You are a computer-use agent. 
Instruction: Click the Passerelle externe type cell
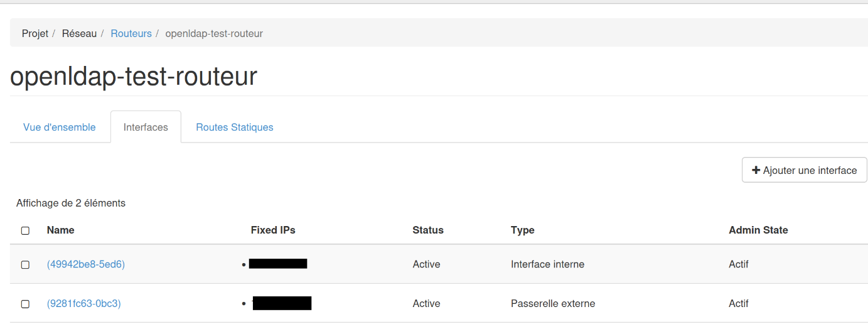tap(553, 303)
